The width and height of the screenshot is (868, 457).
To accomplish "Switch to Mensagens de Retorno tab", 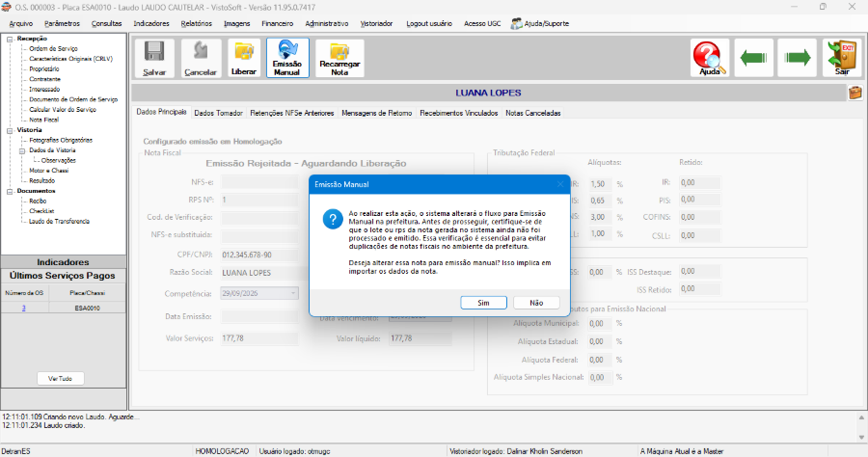I will [x=376, y=113].
